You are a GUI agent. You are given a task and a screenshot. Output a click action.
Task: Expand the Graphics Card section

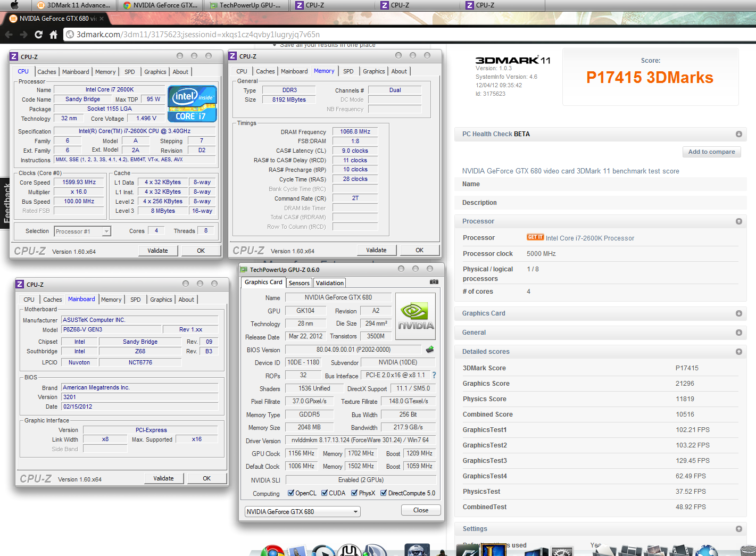tap(738, 313)
